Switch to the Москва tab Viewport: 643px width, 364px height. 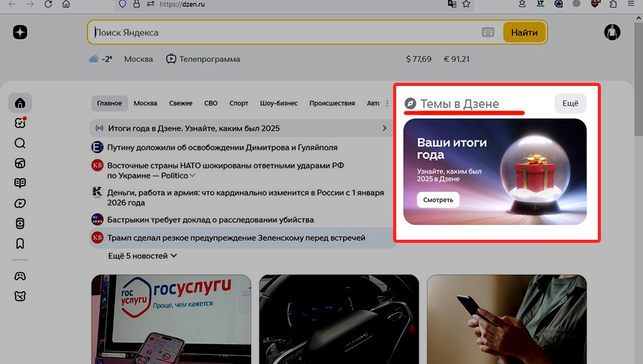tap(146, 104)
